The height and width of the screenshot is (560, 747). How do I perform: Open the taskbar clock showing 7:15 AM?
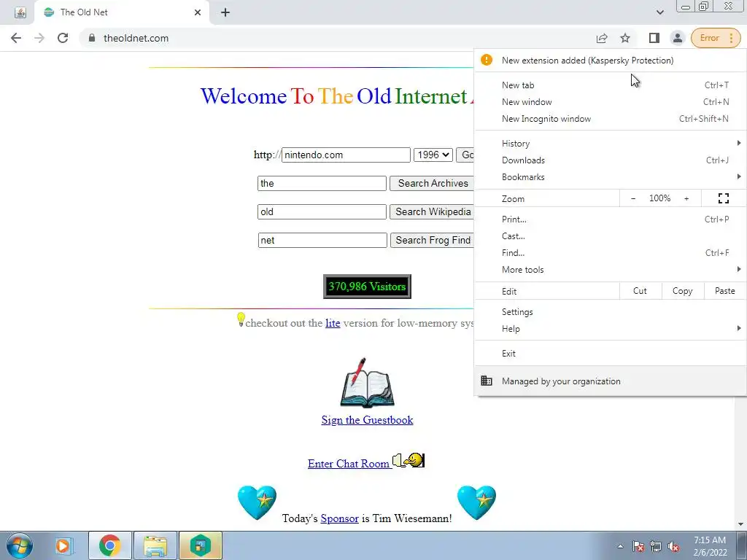click(x=710, y=546)
